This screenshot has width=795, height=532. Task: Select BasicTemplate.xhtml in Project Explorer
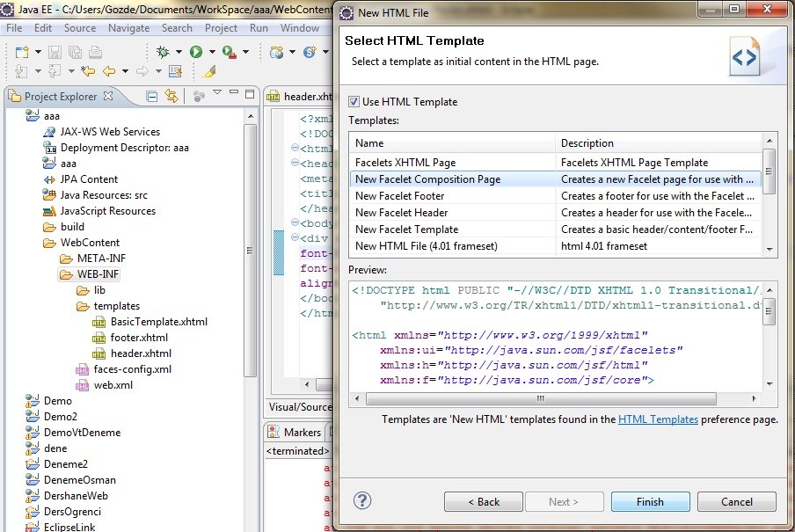point(150,322)
